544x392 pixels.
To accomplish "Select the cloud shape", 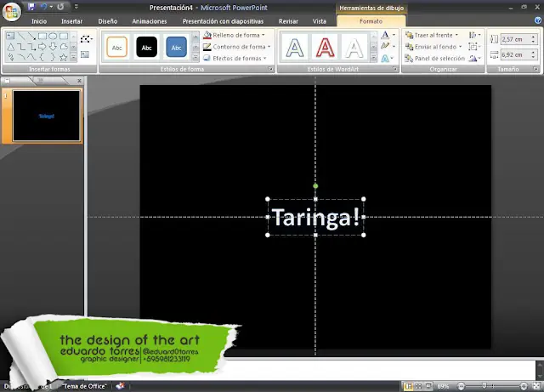I will [x=64, y=47].
